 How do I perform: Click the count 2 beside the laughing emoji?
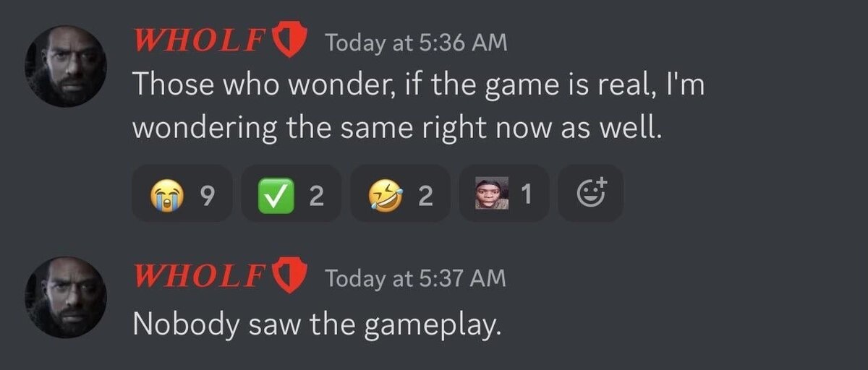click(x=425, y=194)
